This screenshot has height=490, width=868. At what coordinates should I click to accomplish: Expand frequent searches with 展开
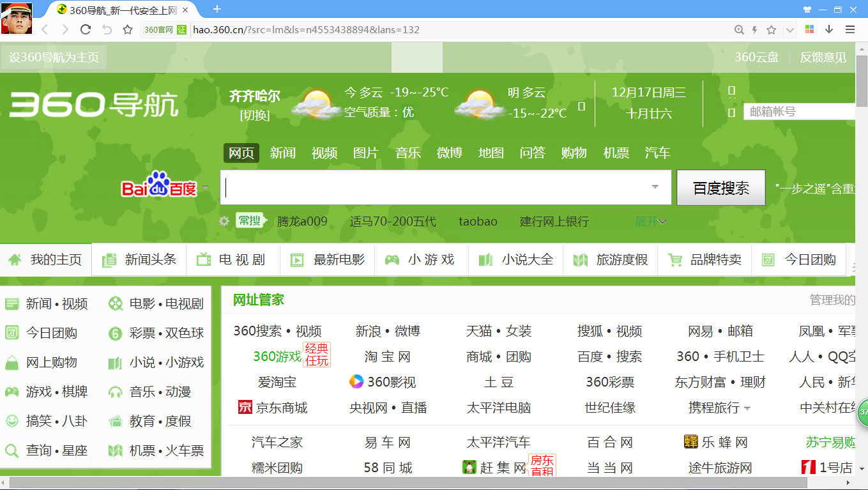click(x=650, y=222)
